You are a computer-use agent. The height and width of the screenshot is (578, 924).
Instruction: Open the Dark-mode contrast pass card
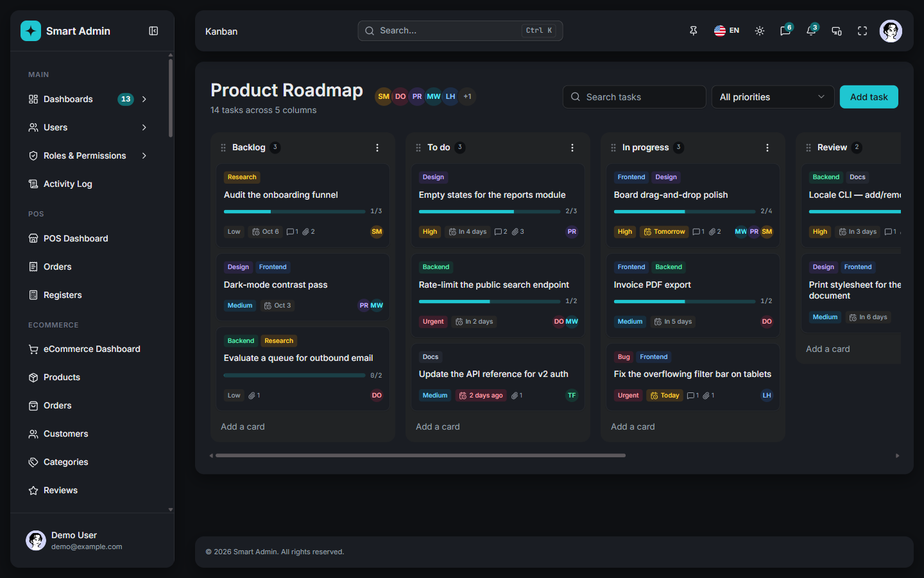tap(303, 287)
